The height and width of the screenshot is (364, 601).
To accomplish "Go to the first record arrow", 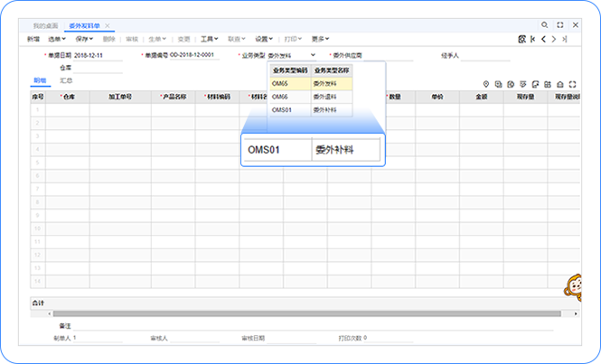I will [x=533, y=39].
